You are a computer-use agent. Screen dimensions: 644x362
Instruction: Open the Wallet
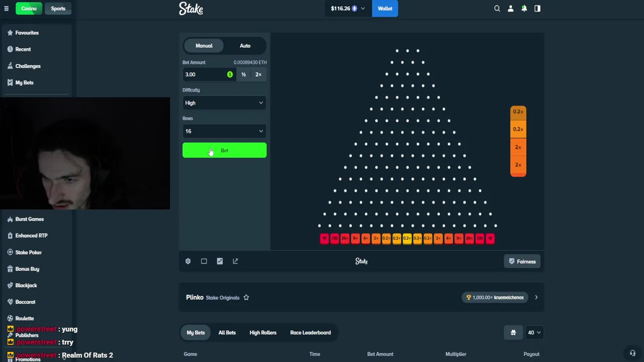coord(385,9)
